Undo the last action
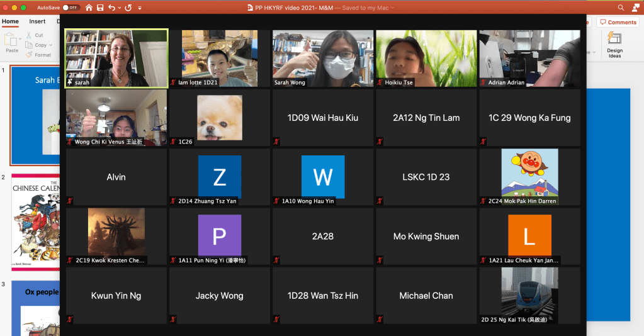The width and height of the screenshot is (644, 336). [111, 8]
